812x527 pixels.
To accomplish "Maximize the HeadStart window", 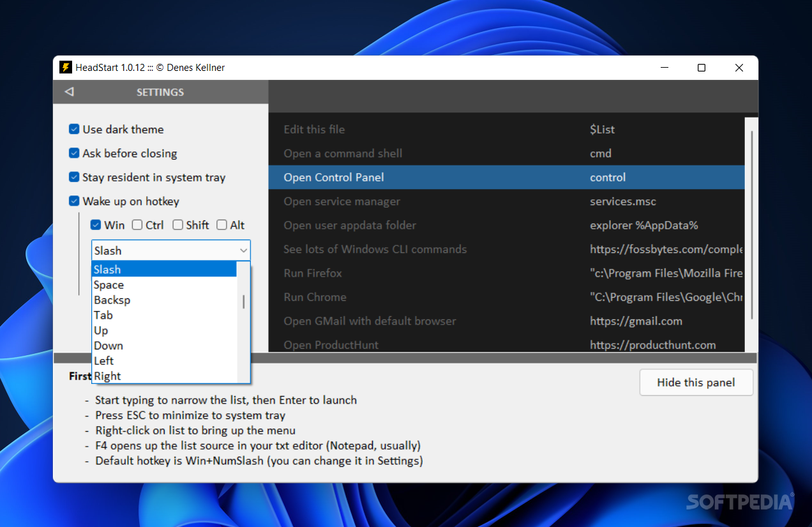I will pos(702,68).
